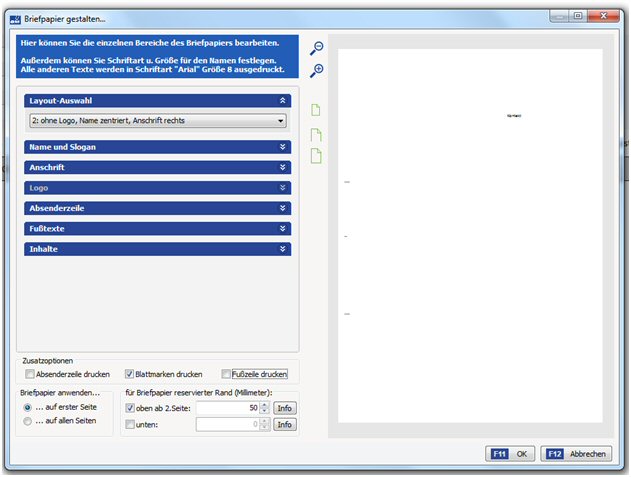Click the middle green page icon

[316, 135]
